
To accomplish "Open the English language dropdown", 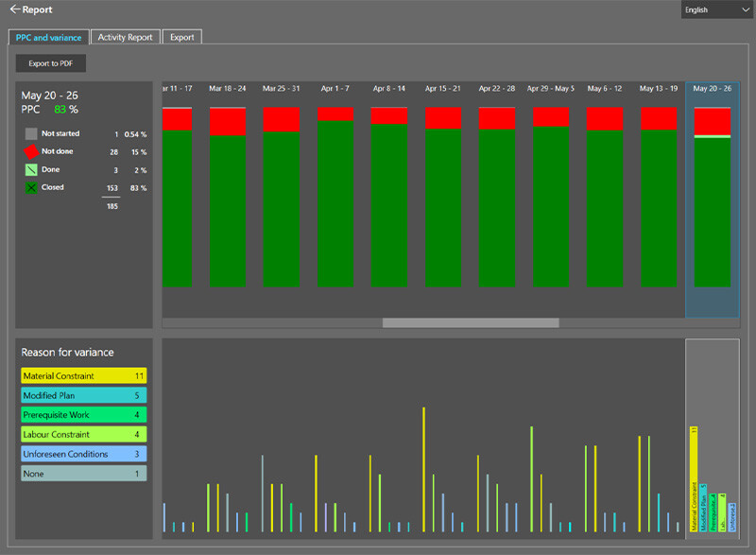I will pos(715,9).
